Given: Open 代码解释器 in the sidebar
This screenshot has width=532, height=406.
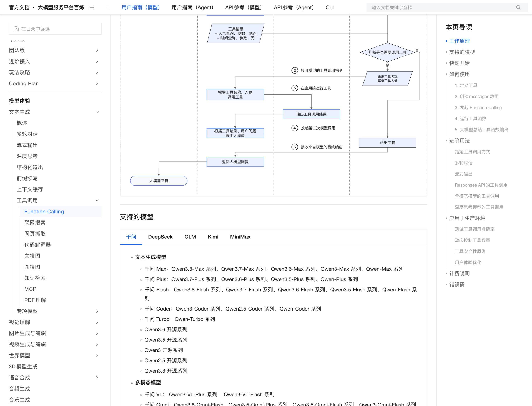Looking at the screenshot, I should click(37, 245).
